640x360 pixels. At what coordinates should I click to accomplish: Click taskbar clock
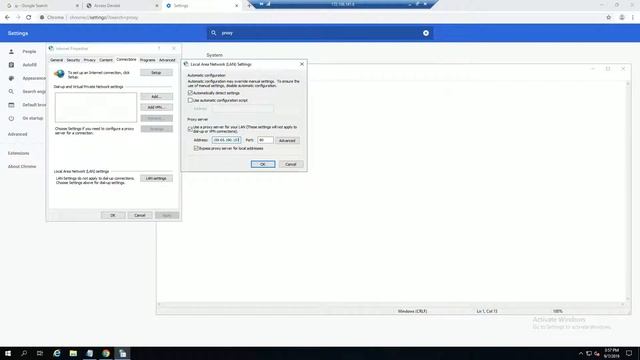point(611,353)
